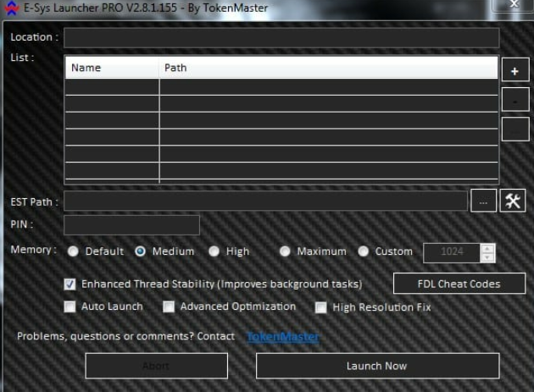
Task: Select Default memory option
Action: tap(73, 251)
